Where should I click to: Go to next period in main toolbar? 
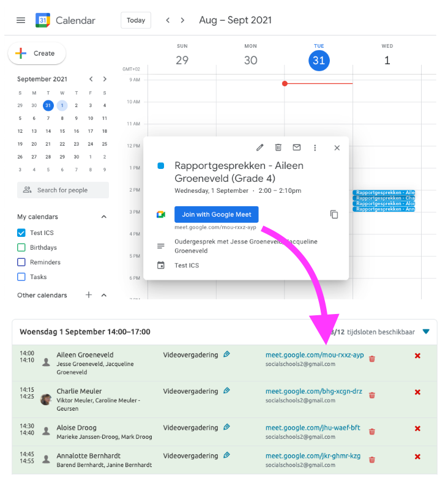182,20
